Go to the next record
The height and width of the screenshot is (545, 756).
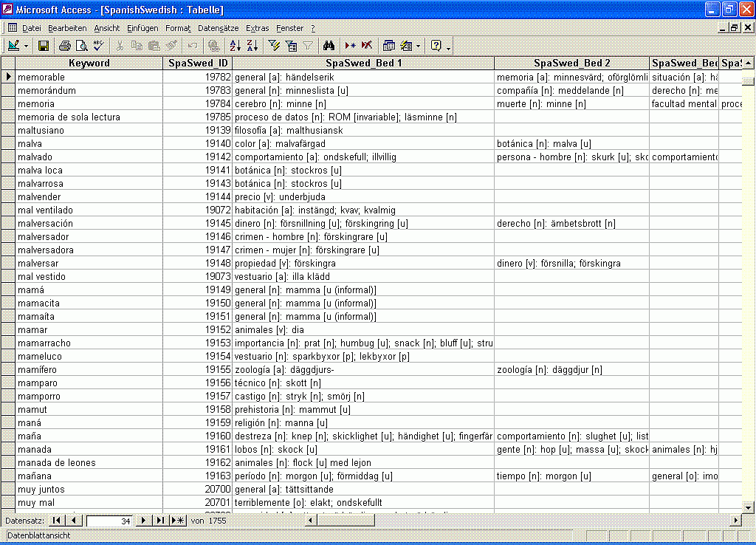point(142,521)
